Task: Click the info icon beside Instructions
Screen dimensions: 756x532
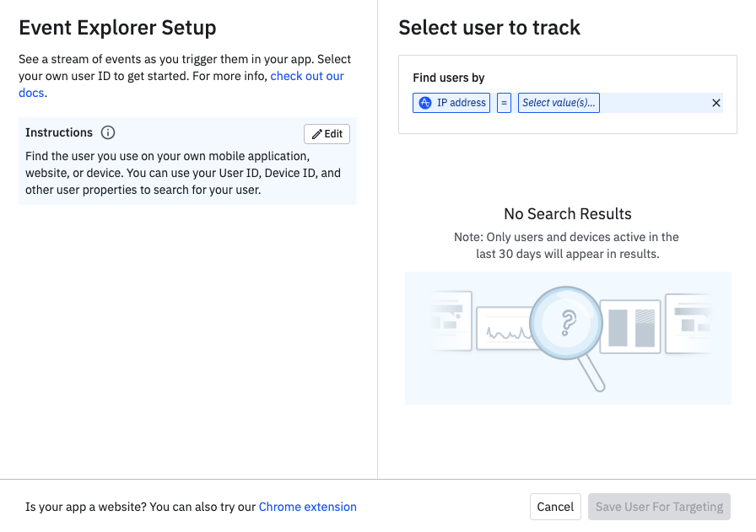Action: coord(108,132)
